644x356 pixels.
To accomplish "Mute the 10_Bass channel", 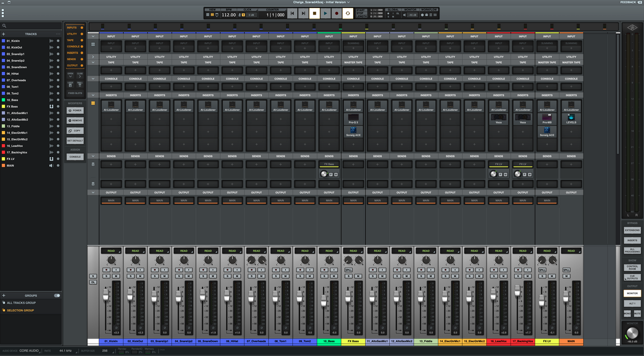I will [334, 276].
